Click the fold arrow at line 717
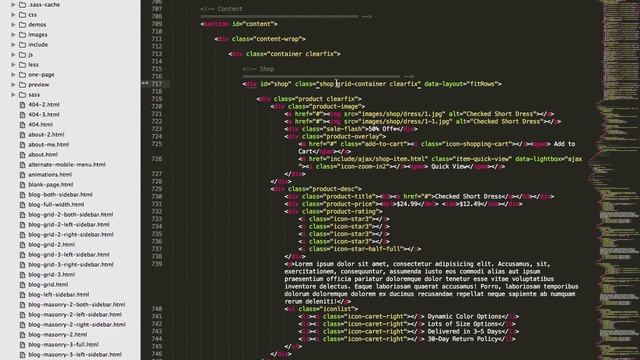640x360 pixels. [145, 83]
